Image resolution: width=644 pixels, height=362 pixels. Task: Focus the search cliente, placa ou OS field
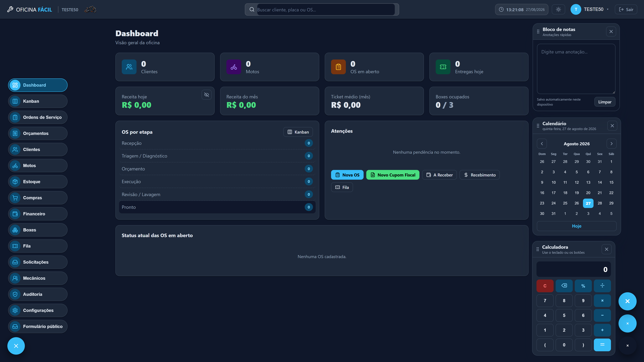pos(326,10)
